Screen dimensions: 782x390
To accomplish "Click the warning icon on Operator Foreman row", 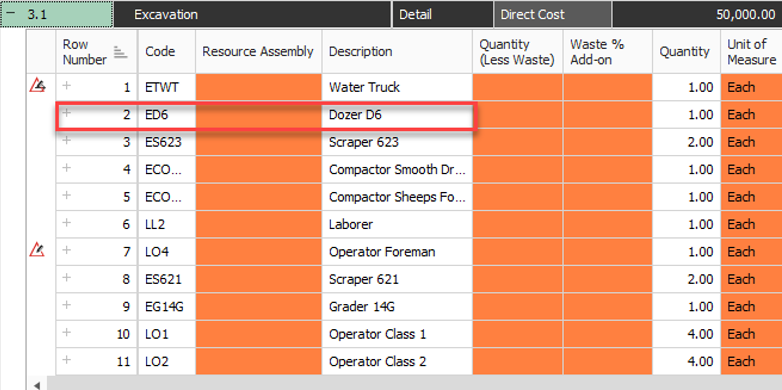I will [37, 249].
